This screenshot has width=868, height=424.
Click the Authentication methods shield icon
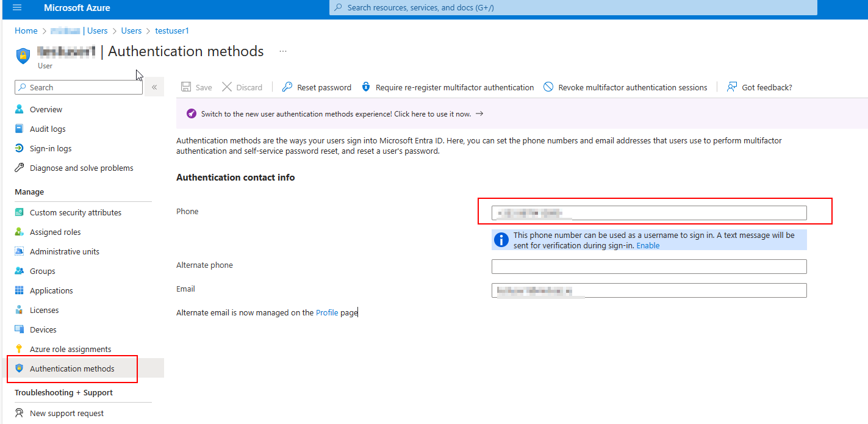(19, 368)
